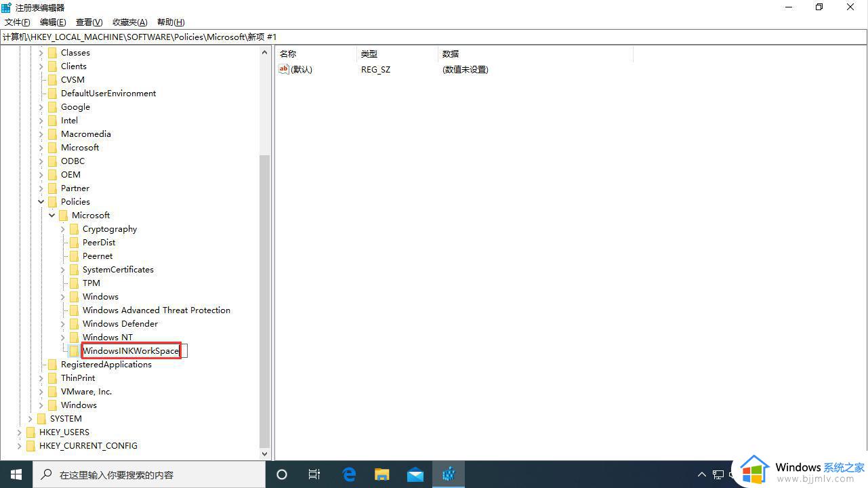Expand the Clients key
This screenshot has width=868, height=488.
(41, 66)
